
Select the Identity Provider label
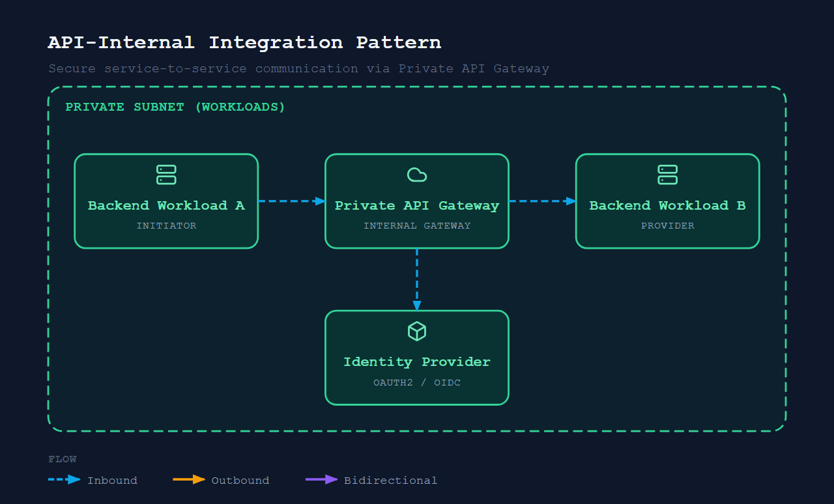[x=417, y=361]
